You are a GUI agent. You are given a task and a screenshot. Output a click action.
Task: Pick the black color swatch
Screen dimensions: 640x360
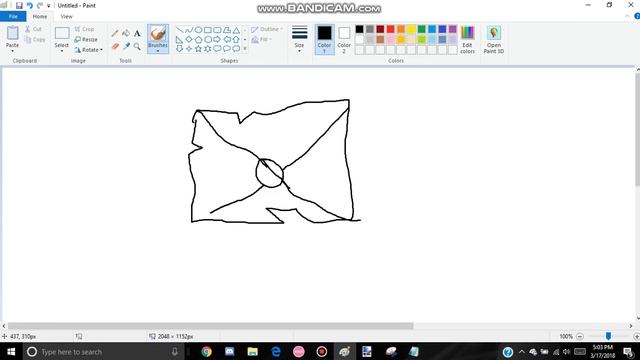360,29
